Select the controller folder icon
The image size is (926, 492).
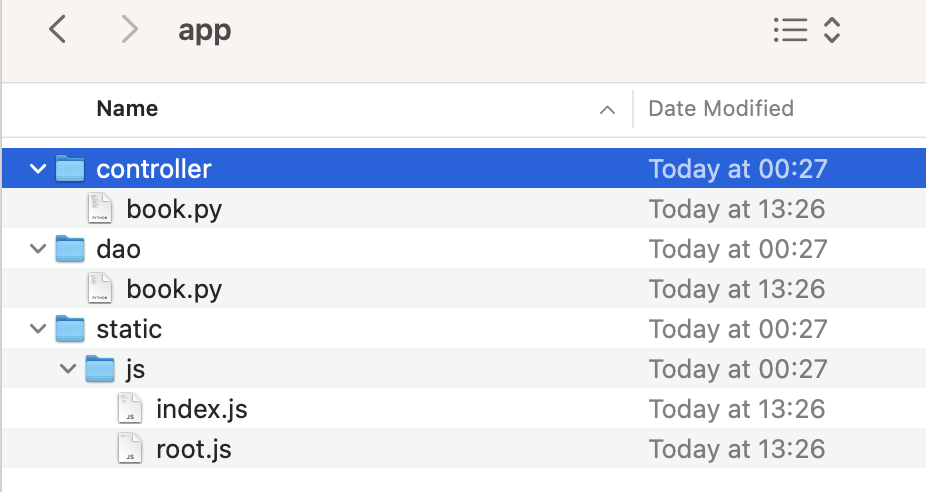(x=70, y=168)
